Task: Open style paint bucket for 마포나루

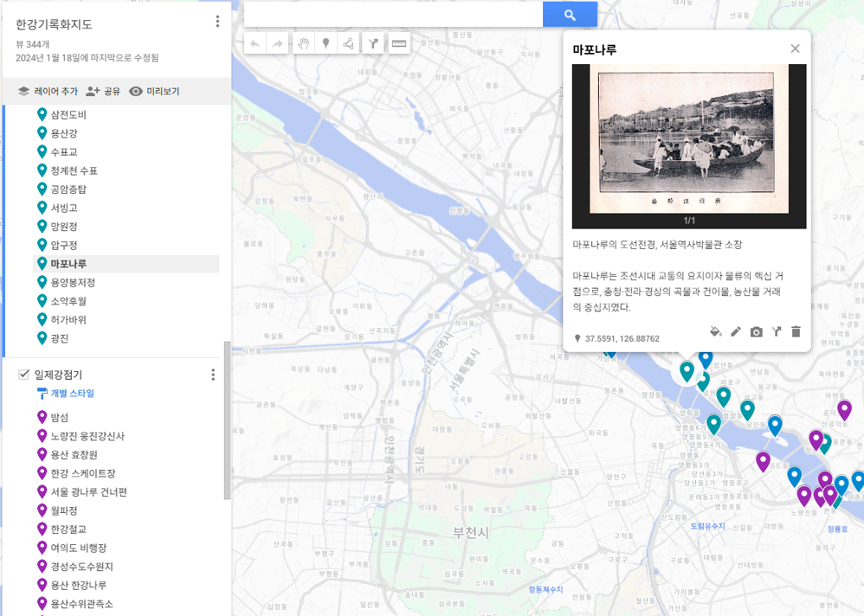Action: pyautogui.click(x=715, y=331)
